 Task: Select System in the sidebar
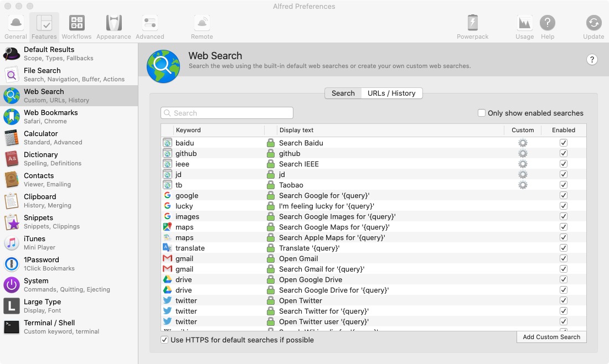(x=69, y=284)
